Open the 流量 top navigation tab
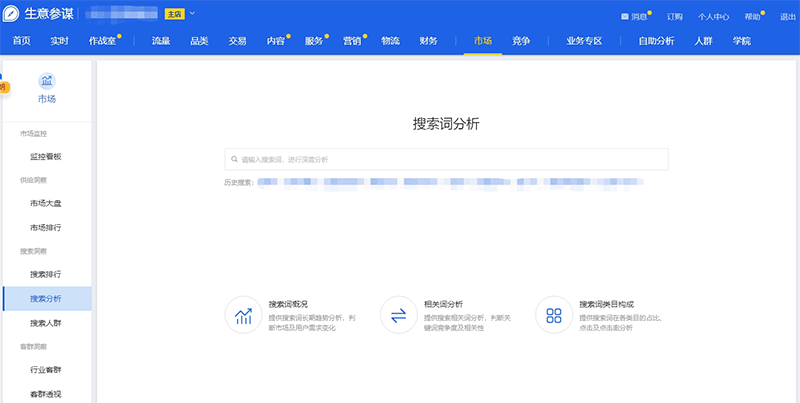The image size is (800, 403). tap(161, 40)
